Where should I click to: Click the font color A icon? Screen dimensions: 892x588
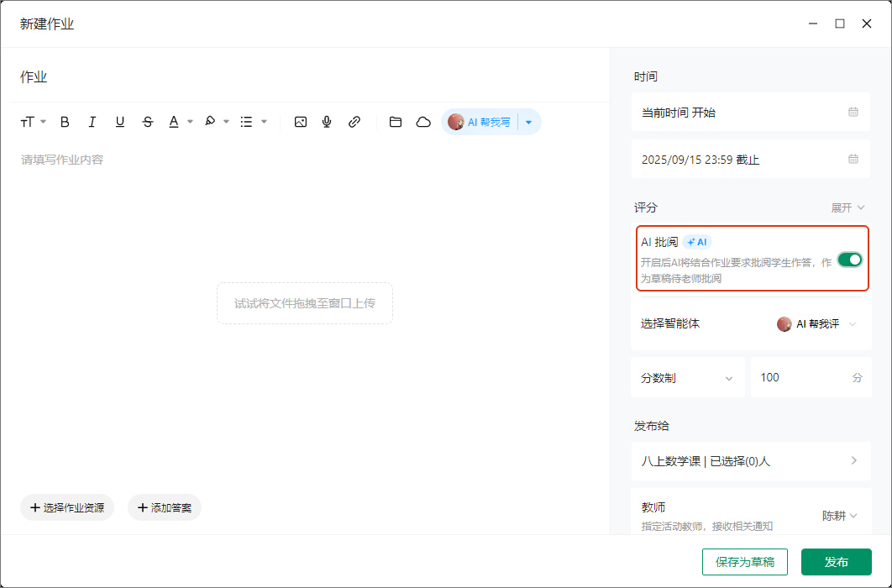pos(174,122)
